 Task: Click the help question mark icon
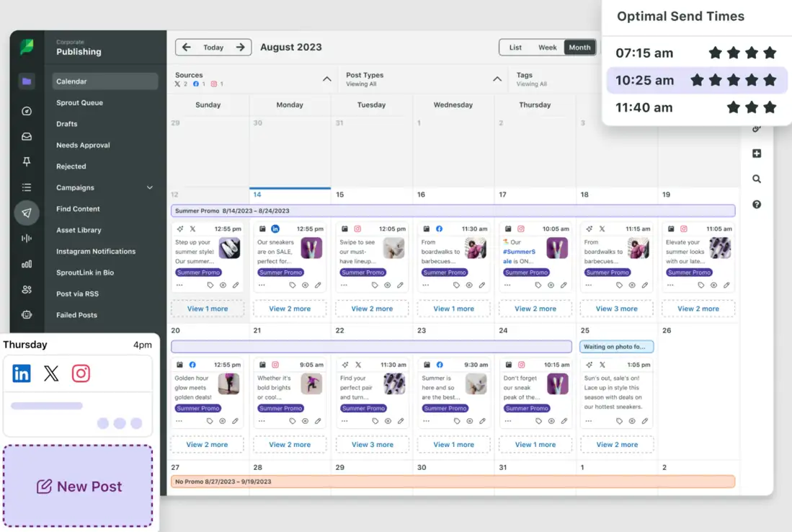[x=757, y=204]
